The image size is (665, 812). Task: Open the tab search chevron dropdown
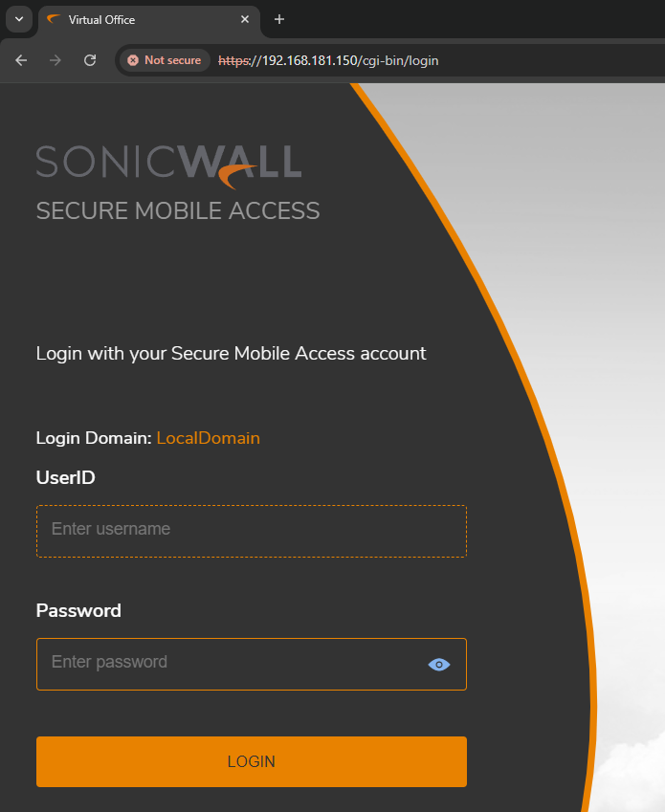[18, 19]
